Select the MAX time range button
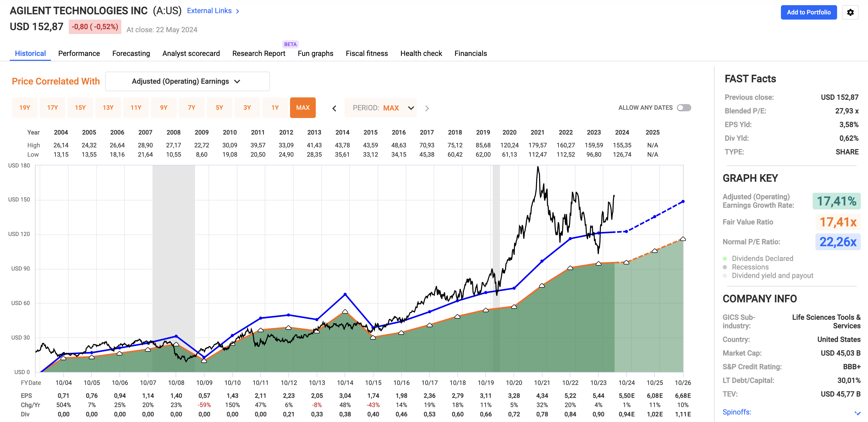Viewport: 868px width, 422px height. pos(303,107)
